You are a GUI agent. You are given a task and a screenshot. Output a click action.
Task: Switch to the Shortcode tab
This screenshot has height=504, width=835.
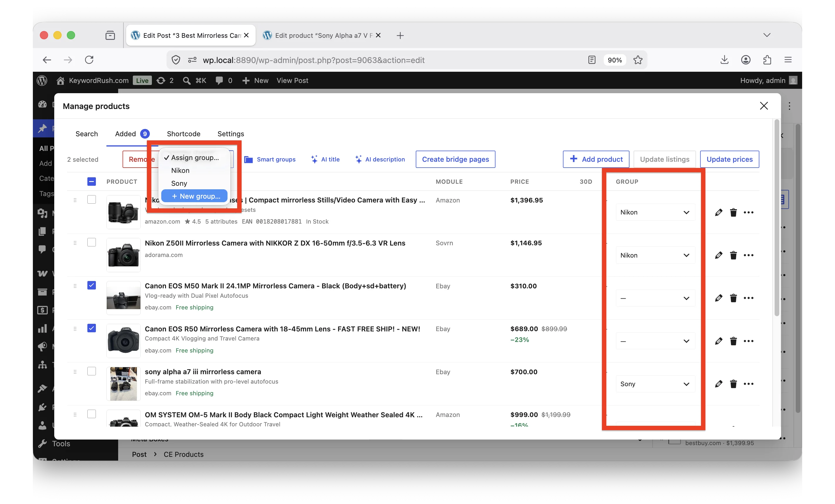[x=183, y=134]
